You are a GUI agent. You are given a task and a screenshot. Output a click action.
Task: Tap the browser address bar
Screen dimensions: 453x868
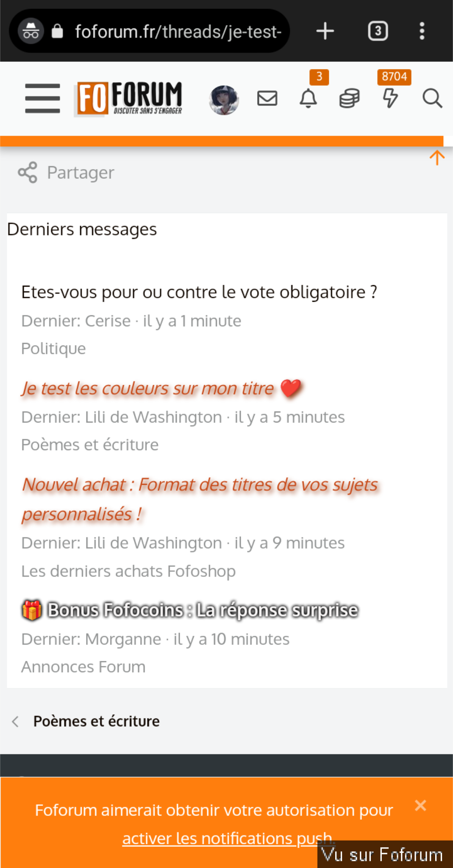click(x=178, y=31)
